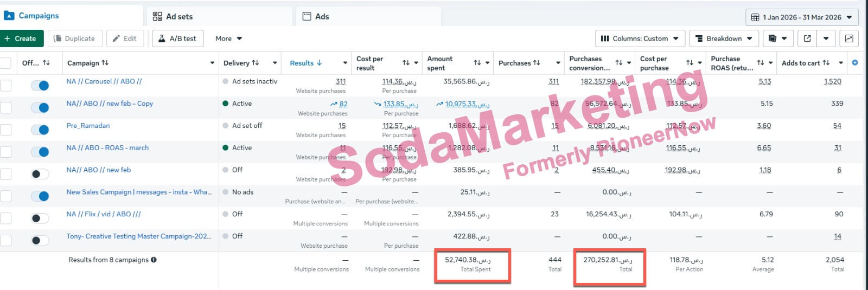The image size is (868, 290).
Task: Tick the checkbox for NA // Carousel // ABO // row
Action: pyautogui.click(x=5, y=86)
